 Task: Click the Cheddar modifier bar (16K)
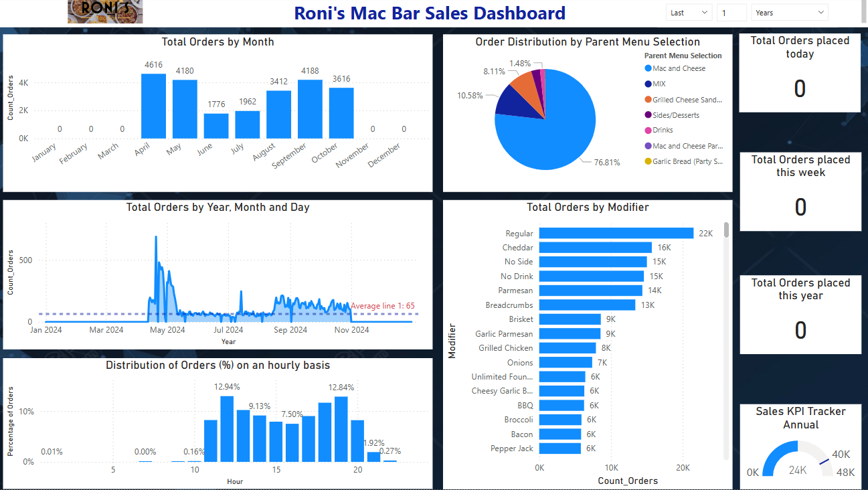[x=596, y=248]
